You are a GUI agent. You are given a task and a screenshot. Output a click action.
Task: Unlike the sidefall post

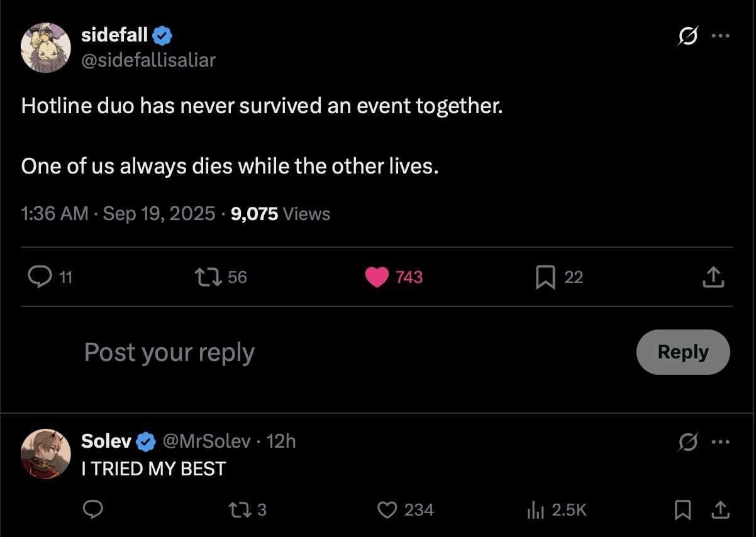pos(377,277)
